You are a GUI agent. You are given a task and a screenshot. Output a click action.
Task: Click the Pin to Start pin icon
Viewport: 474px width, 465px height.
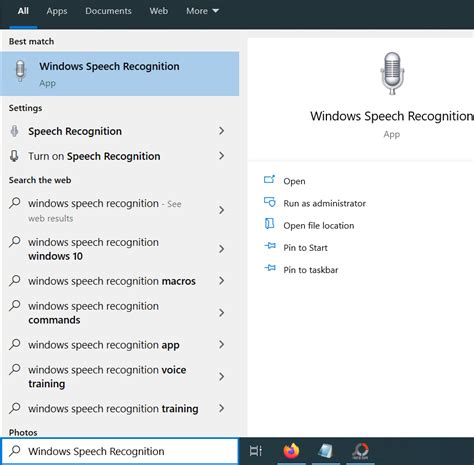point(270,246)
